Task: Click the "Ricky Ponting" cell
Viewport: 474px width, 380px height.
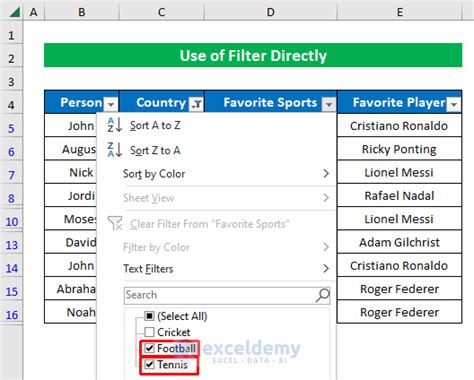Action: pos(399,149)
